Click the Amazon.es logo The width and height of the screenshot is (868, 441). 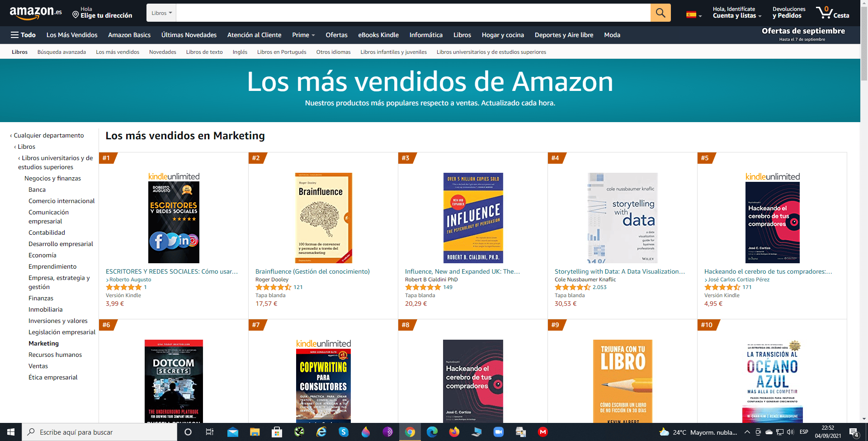tap(36, 13)
